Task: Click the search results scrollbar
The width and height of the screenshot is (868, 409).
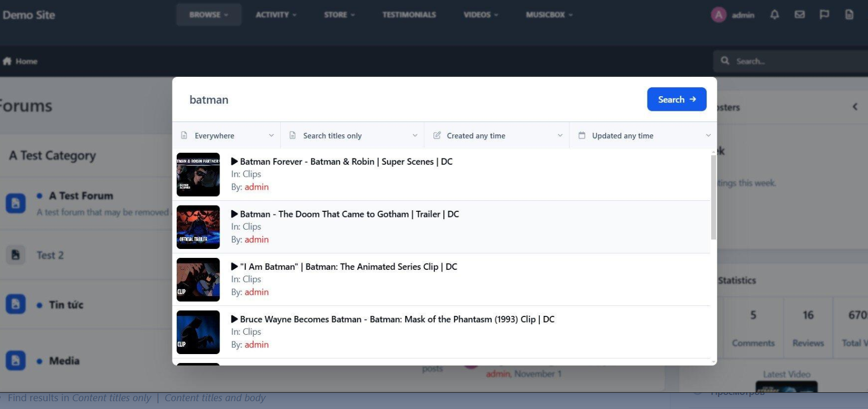Action: click(x=713, y=197)
